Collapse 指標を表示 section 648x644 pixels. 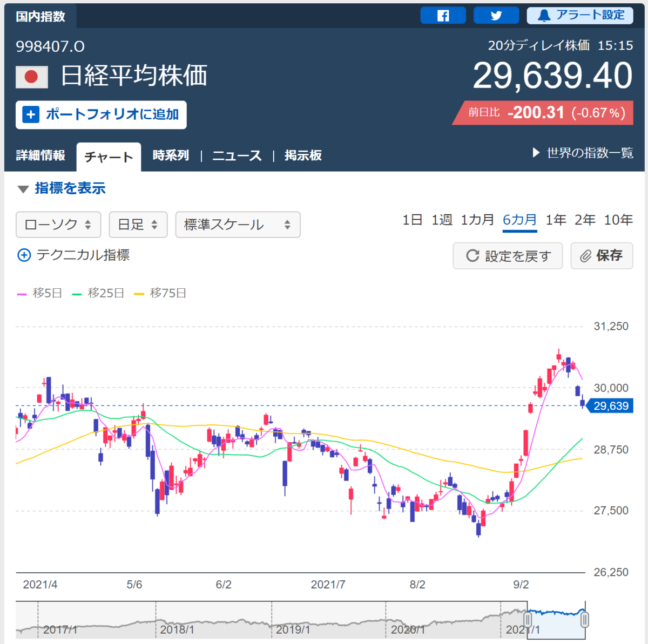tap(62, 188)
